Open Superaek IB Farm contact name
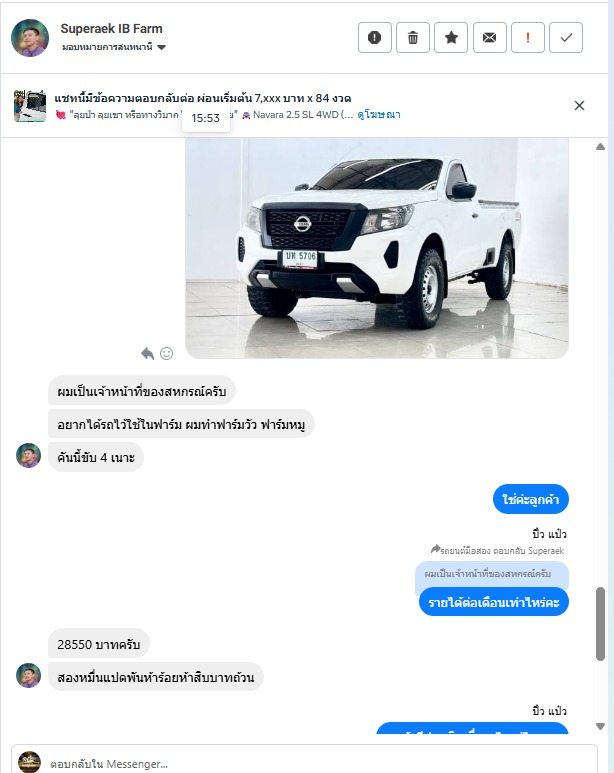The width and height of the screenshot is (614, 773). [111, 29]
